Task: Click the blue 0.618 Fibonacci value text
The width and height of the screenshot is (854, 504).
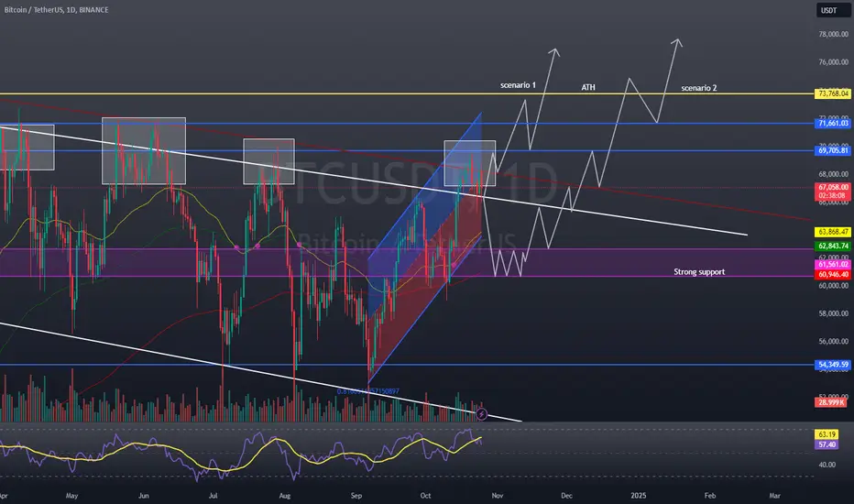Action: point(368,391)
